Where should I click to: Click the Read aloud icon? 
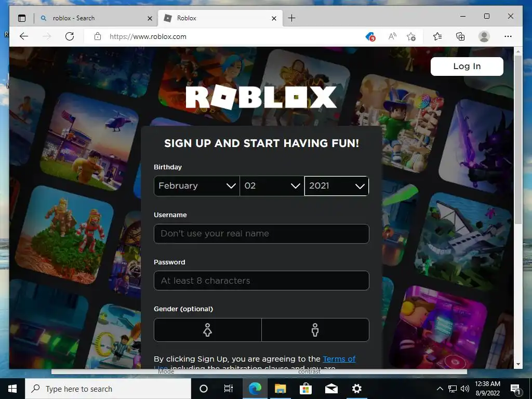pyautogui.click(x=392, y=36)
